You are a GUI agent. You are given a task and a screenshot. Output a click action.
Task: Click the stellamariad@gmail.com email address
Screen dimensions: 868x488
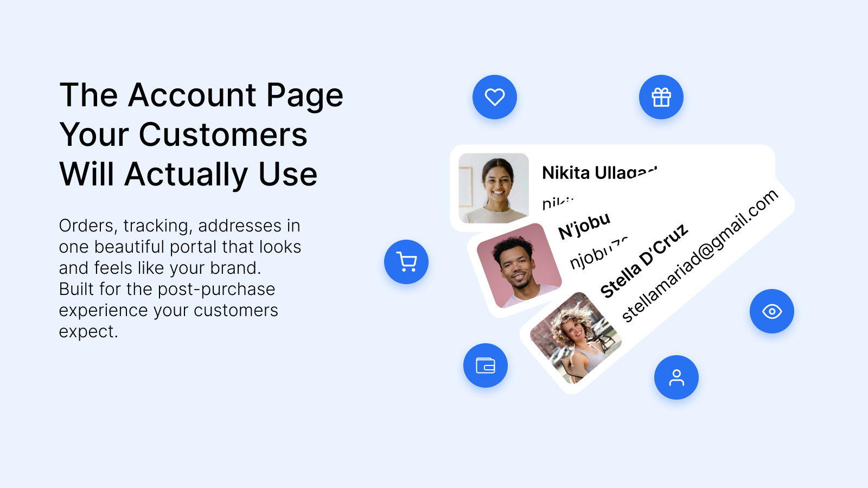point(700,255)
